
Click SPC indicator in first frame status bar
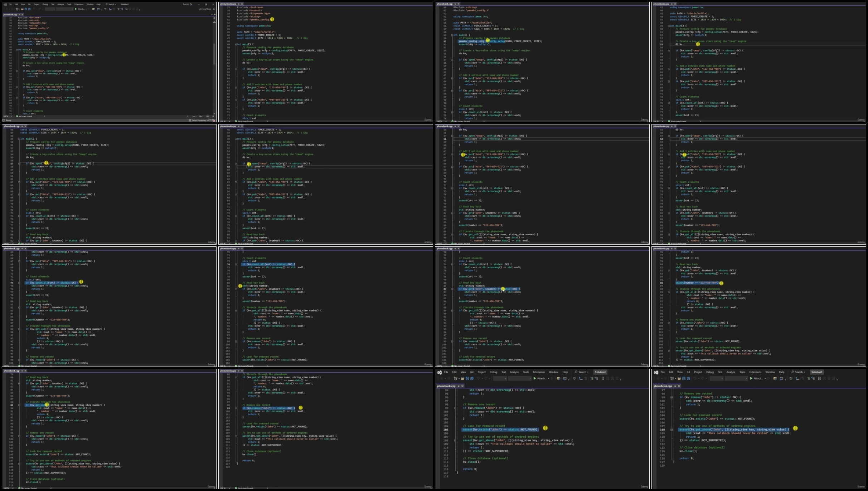[x=208, y=116]
